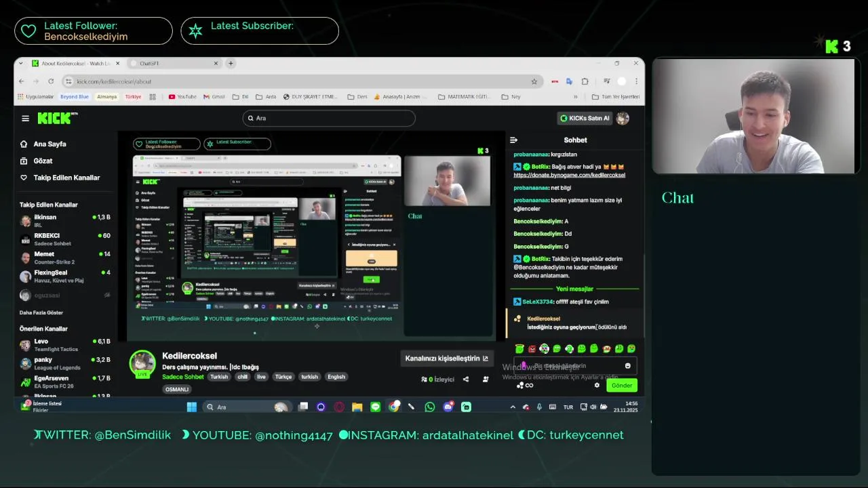Collapse the Sohbet chat panel

pos(513,140)
